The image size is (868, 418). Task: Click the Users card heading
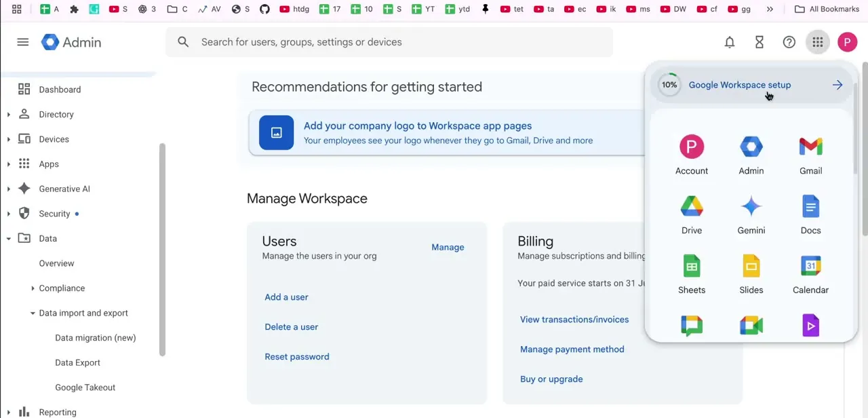279,241
